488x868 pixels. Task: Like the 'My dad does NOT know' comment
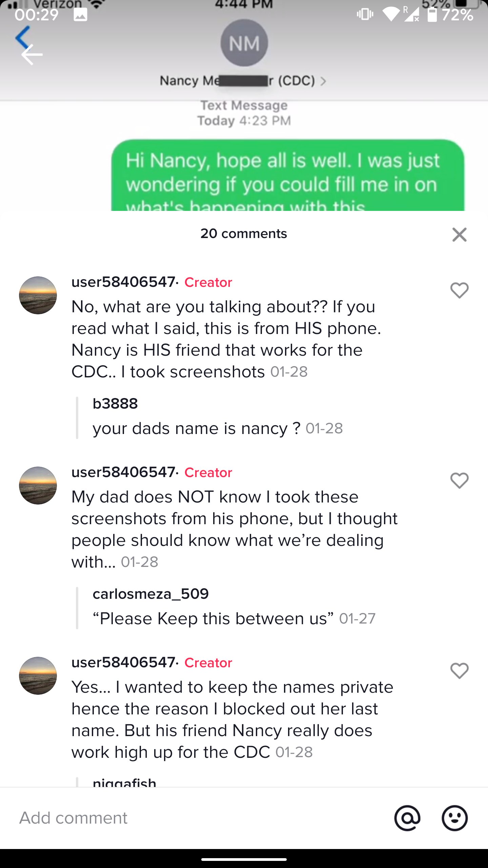(459, 480)
